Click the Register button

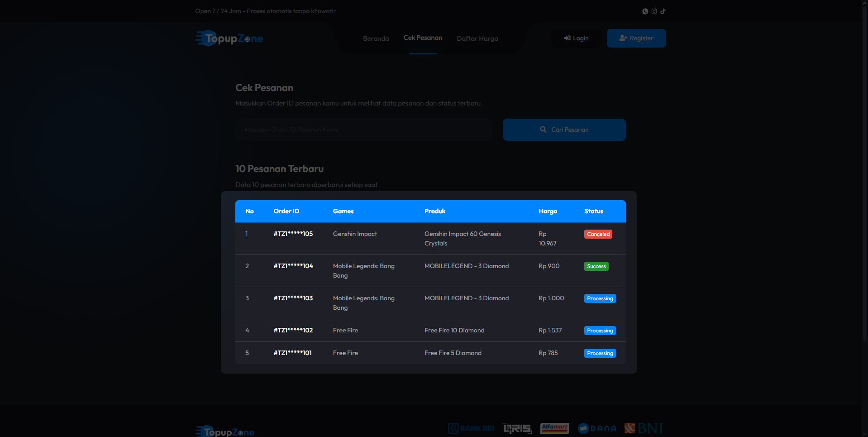(x=636, y=38)
